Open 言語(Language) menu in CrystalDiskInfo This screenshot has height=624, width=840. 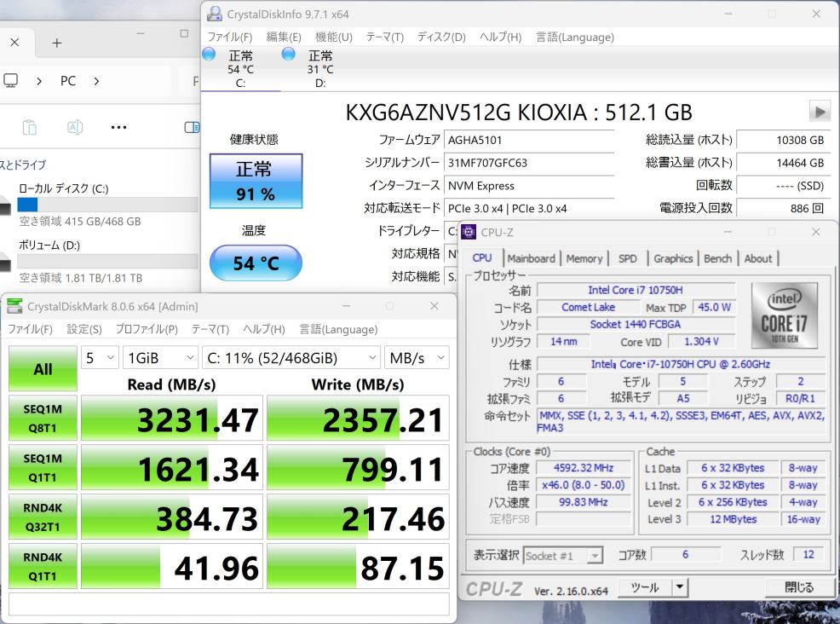575,37
